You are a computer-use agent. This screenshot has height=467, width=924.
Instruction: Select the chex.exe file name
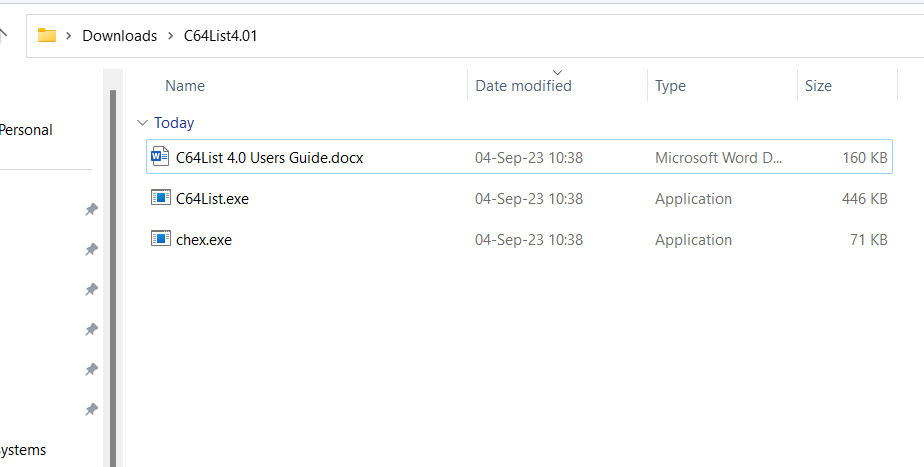[203, 240]
